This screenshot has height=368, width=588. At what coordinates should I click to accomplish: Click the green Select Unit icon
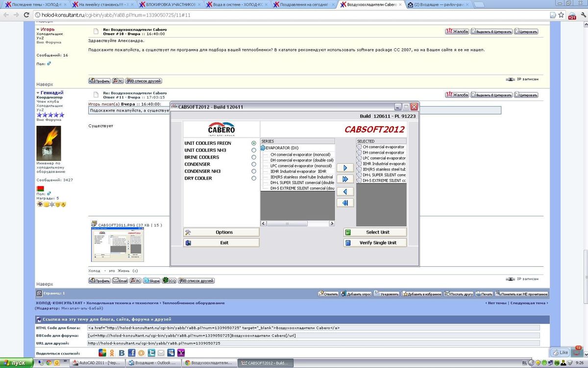coord(348,232)
